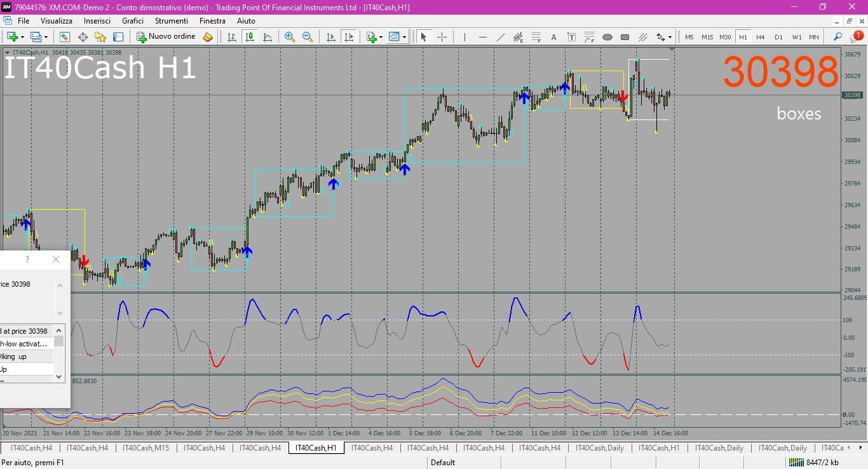Switch to the D1 timeframe

click(x=778, y=37)
